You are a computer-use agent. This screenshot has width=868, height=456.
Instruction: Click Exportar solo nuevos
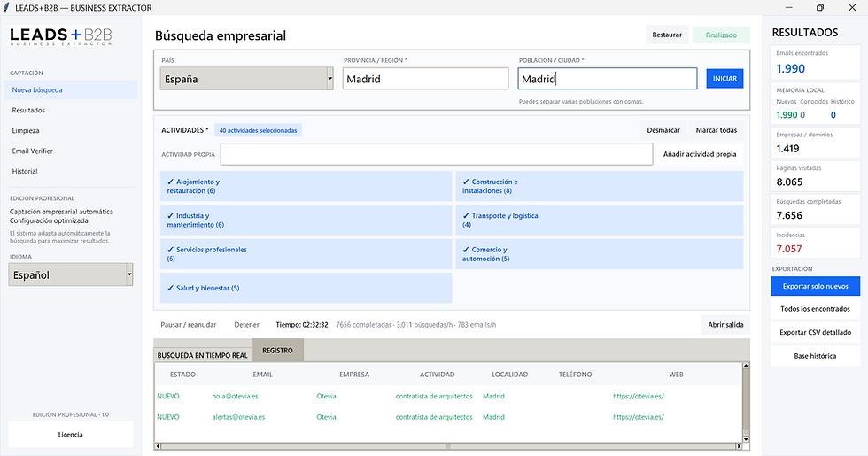[x=816, y=286]
